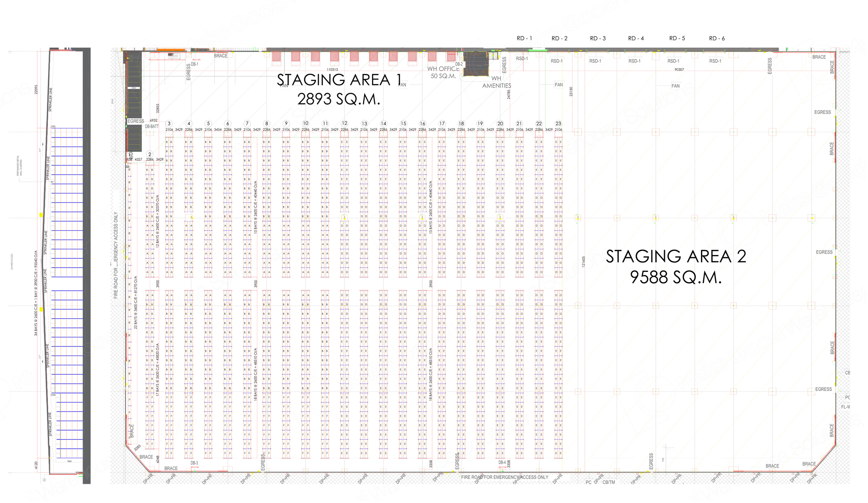Image resolution: width=868 pixels, height=503 pixels.
Task: Select the circled number 2 rack marker
Action: click(150, 154)
